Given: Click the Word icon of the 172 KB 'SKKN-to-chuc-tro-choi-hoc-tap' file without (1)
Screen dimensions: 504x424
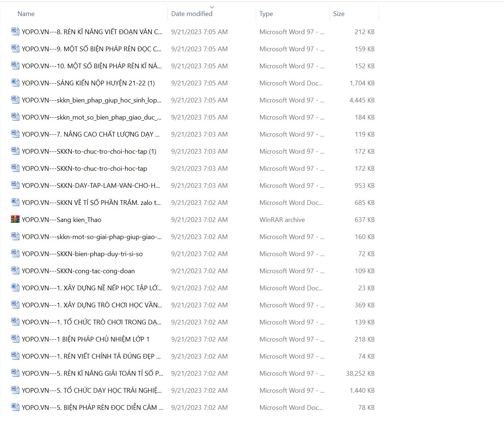Looking at the screenshot, I should (x=15, y=168).
